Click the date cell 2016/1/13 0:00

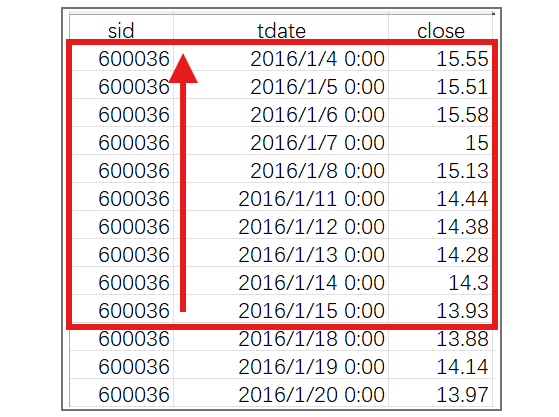(x=281, y=253)
